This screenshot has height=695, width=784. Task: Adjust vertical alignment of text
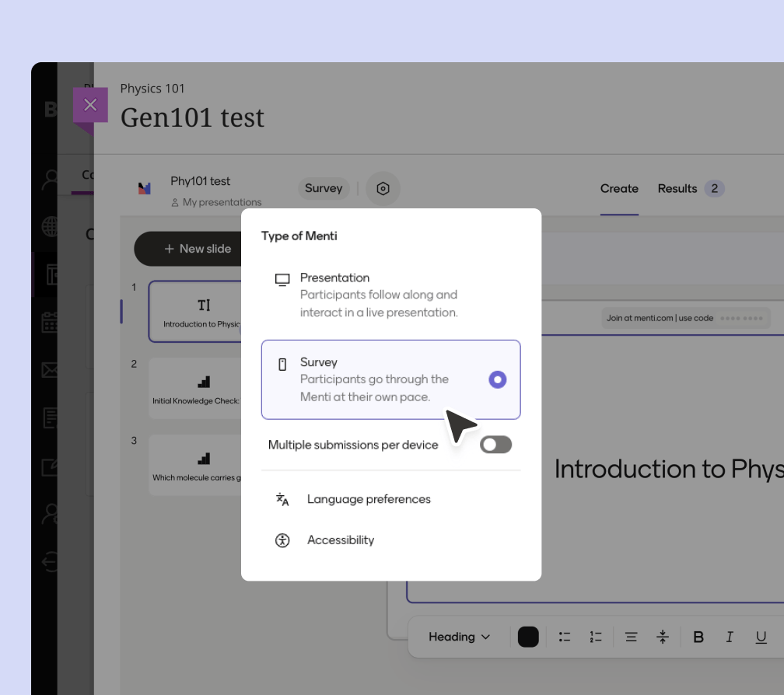click(x=662, y=637)
